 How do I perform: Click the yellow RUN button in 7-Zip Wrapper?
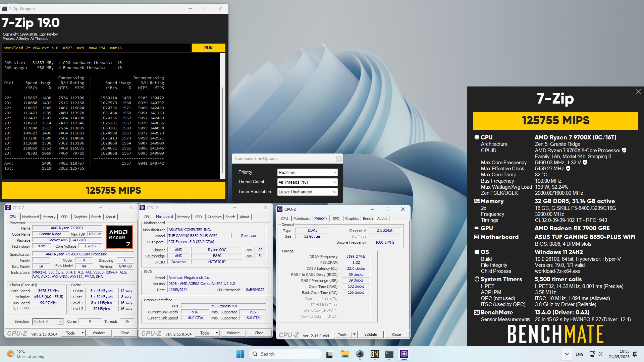coord(208,48)
